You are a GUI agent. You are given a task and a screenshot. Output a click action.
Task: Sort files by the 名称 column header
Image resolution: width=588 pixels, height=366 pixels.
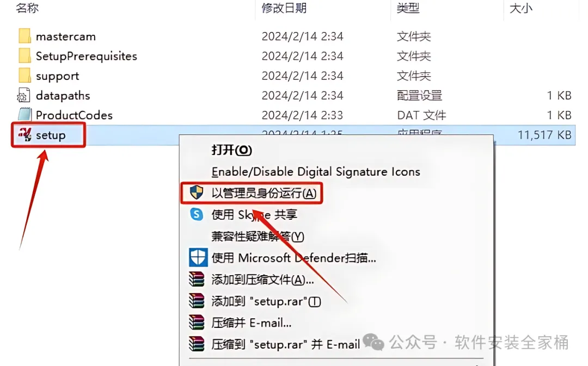(x=27, y=8)
